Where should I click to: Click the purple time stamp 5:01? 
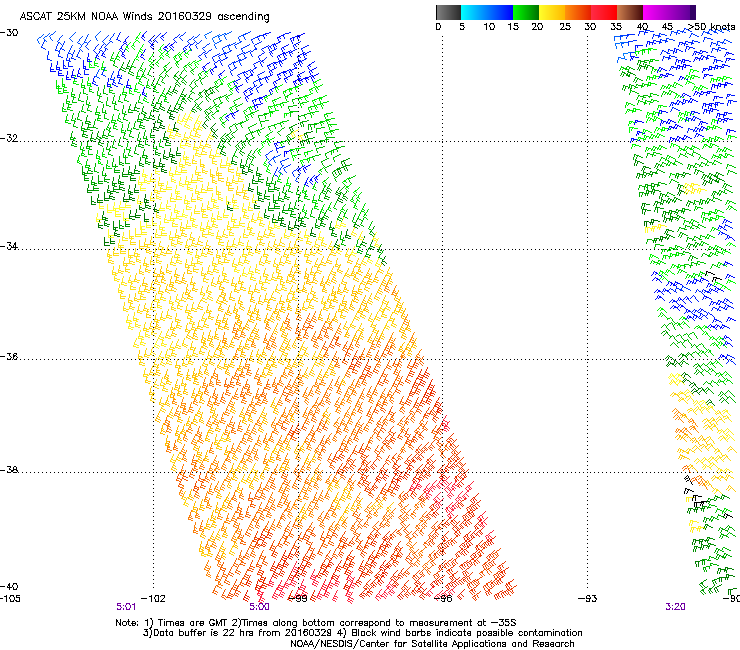[x=126, y=607]
